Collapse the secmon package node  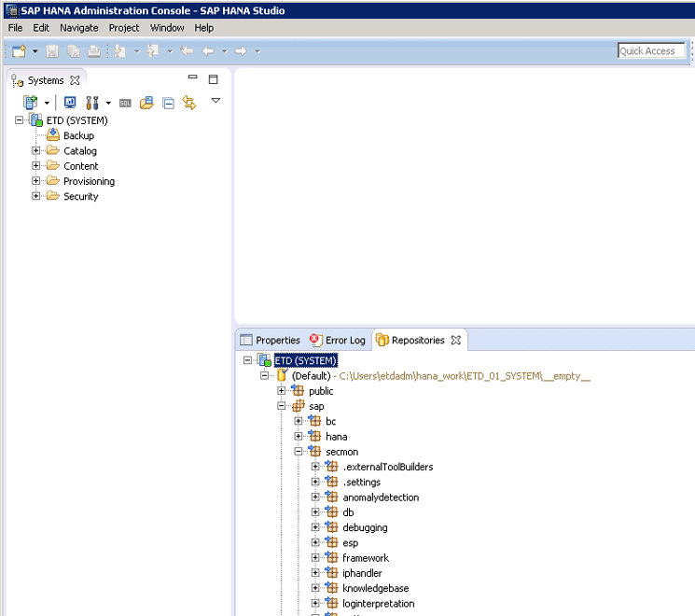299,452
